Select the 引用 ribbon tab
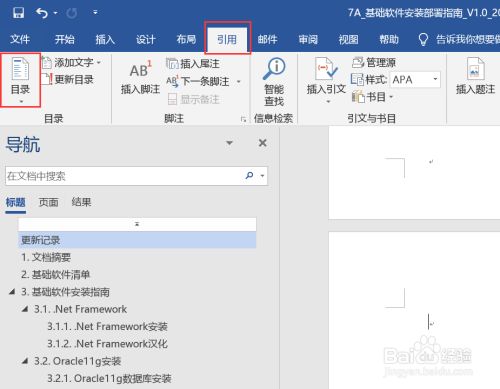 tap(227, 39)
